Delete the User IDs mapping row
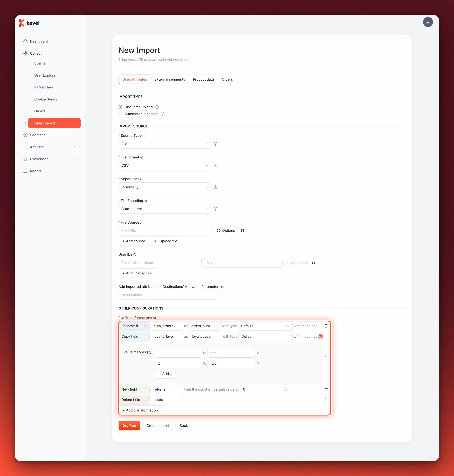This screenshot has width=454, height=476. coord(313,263)
